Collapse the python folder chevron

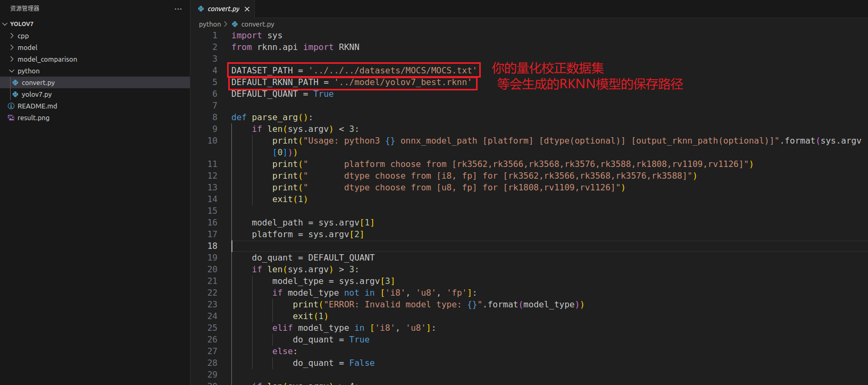point(12,71)
